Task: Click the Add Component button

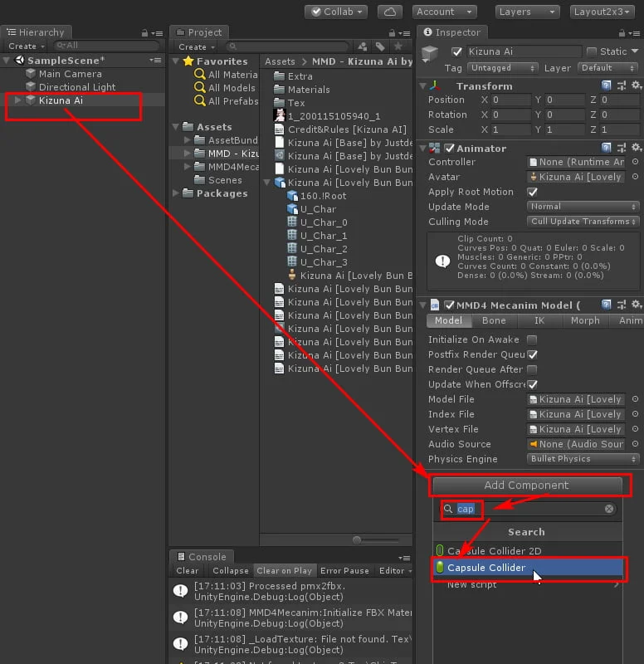Action: coord(526,486)
